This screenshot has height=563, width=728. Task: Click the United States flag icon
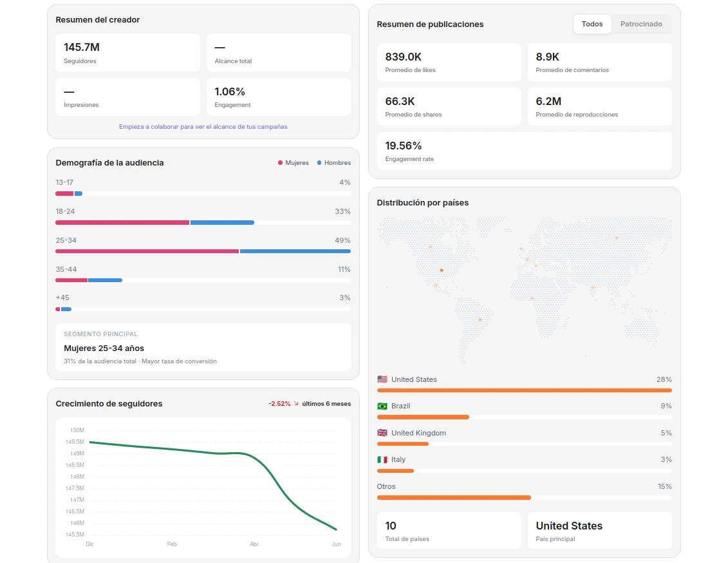[382, 379]
